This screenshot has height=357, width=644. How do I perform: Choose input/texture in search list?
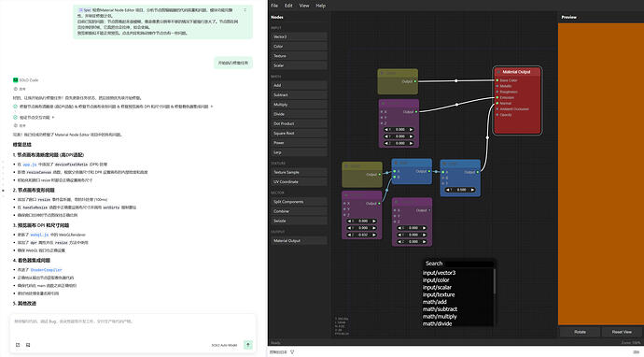tap(439, 294)
